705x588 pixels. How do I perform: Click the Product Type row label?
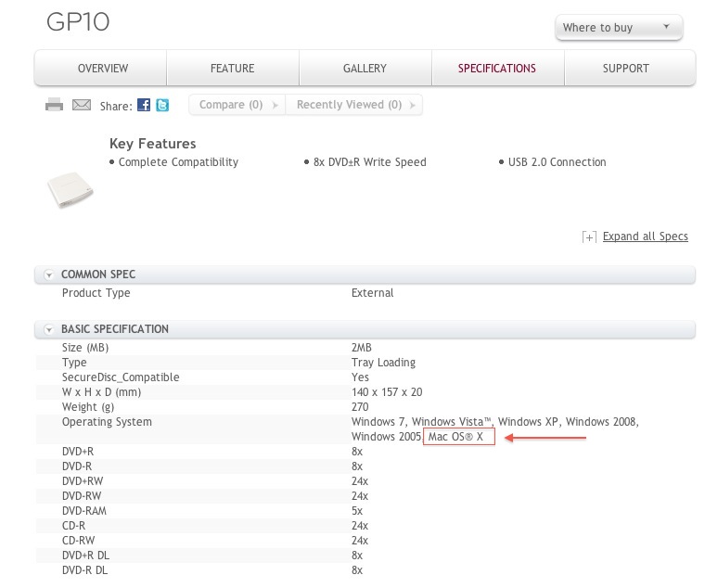(96, 293)
